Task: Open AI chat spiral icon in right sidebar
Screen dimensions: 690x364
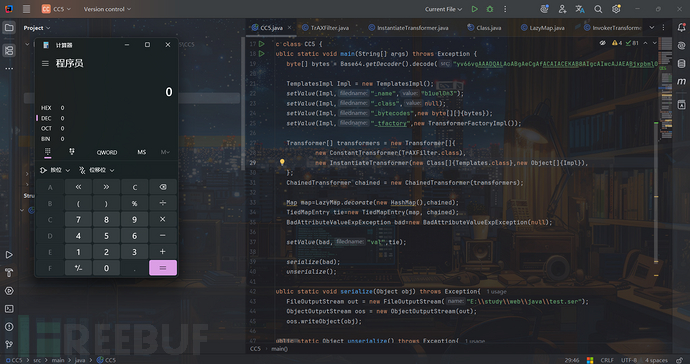Action: [681, 45]
